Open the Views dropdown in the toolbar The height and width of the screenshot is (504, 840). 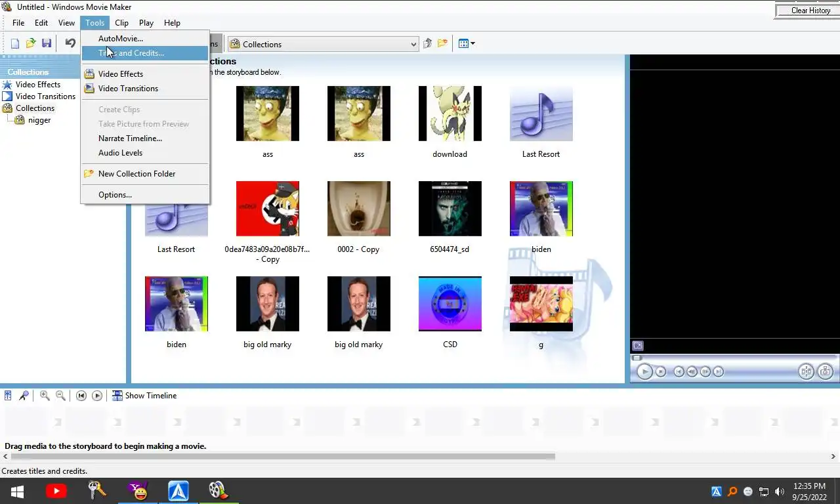[467, 44]
